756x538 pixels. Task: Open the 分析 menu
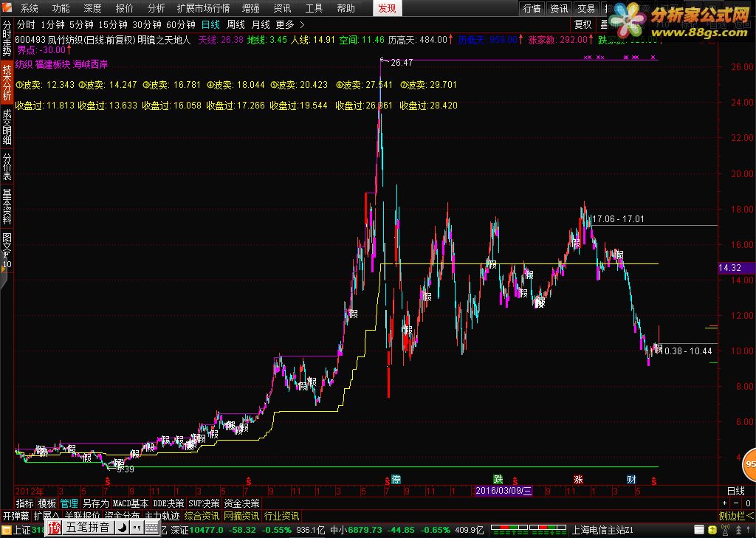(x=156, y=7)
